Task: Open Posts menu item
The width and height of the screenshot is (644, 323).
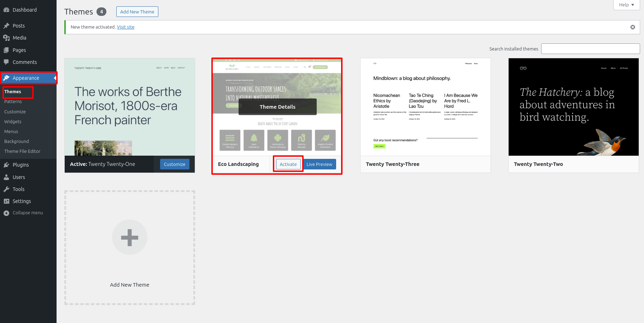Action: point(28,26)
